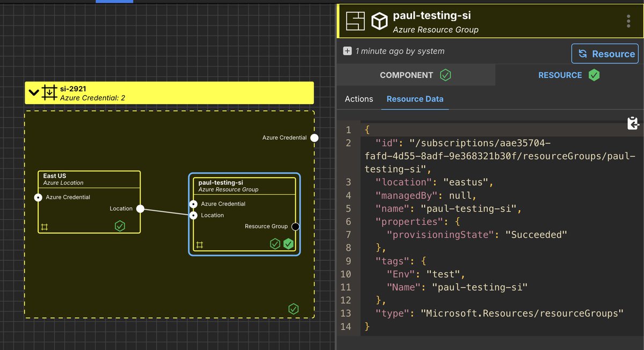Click the "provisioningState": "Succeeded" line

(477, 235)
